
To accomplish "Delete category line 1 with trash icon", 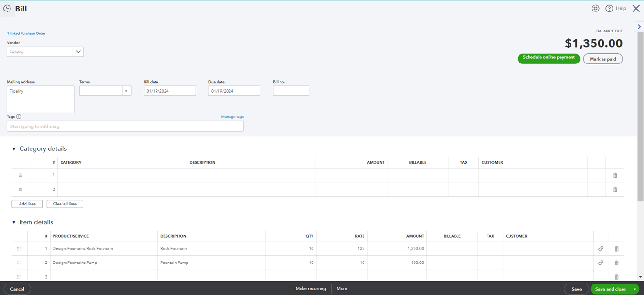I will [x=615, y=175].
